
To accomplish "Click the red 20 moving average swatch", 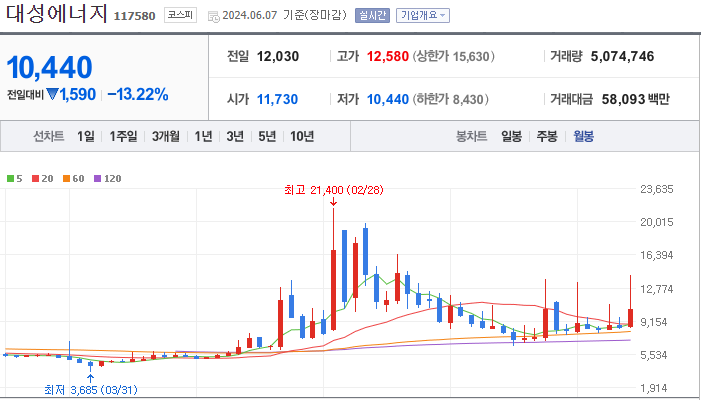I will pos(35,179).
